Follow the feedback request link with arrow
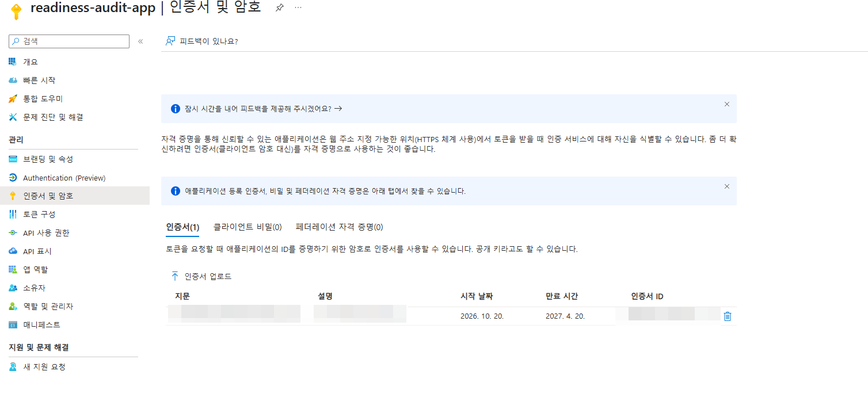Screen dimensions: 868x394 coord(264,108)
